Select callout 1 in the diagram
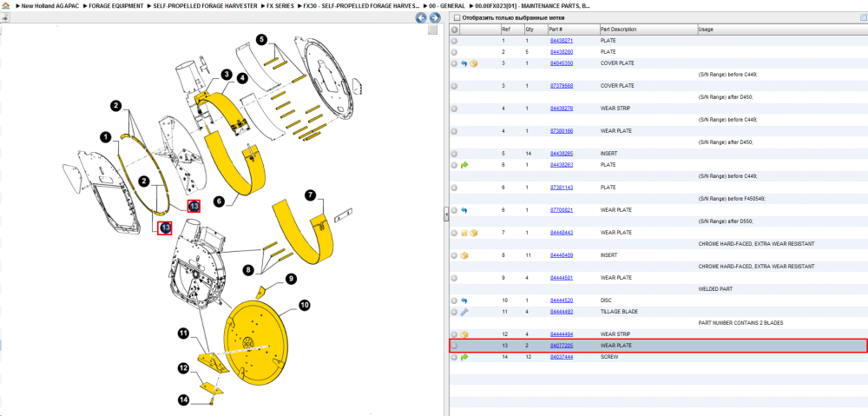This screenshot has height=416, width=868. coord(106,136)
